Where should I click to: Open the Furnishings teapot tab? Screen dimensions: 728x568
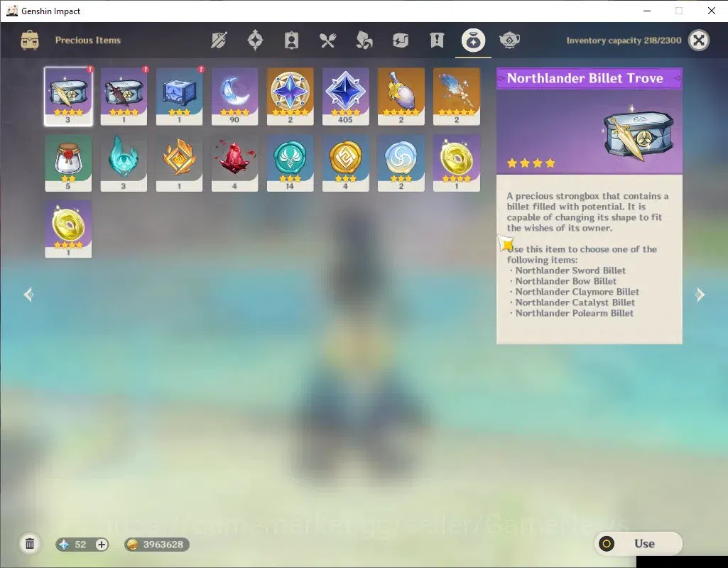[x=509, y=40]
